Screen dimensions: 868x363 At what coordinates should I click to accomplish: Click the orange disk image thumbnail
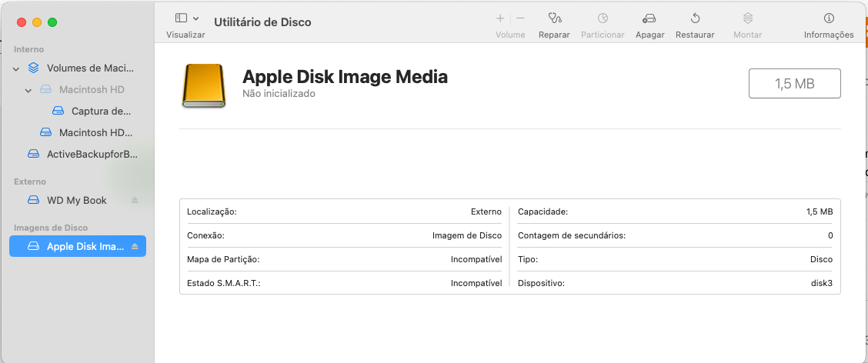(x=204, y=85)
